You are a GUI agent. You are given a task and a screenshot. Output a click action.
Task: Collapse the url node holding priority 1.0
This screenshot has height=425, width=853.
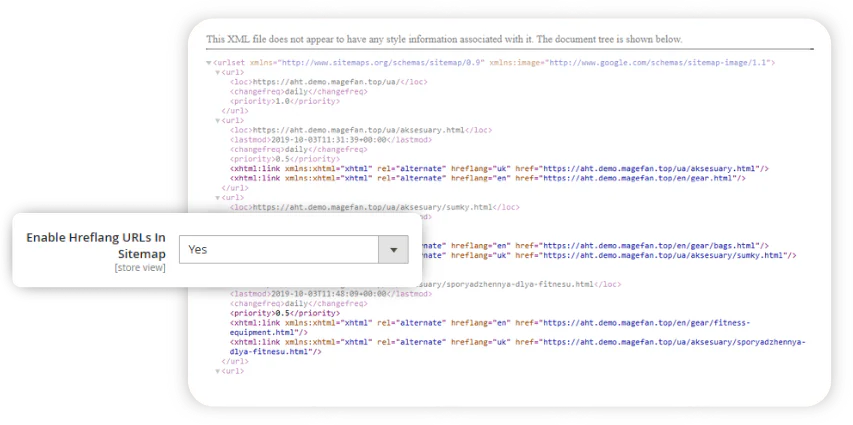click(218, 72)
